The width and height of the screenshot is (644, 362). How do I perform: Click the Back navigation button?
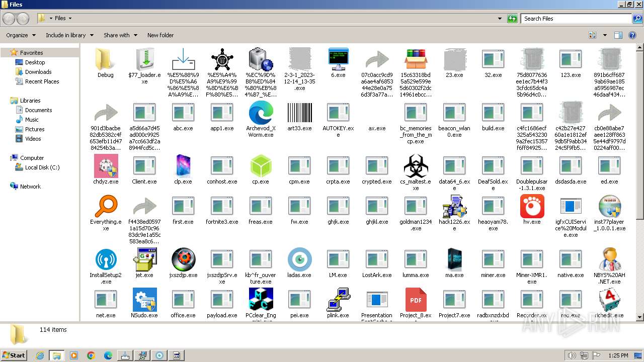point(9,19)
